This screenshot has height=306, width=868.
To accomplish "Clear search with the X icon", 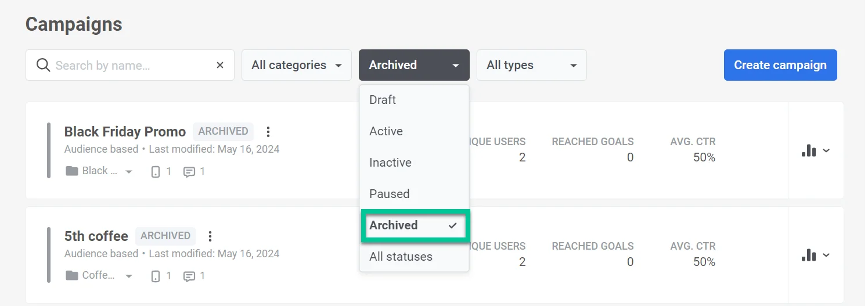I will pyautogui.click(x=220, y=65).
